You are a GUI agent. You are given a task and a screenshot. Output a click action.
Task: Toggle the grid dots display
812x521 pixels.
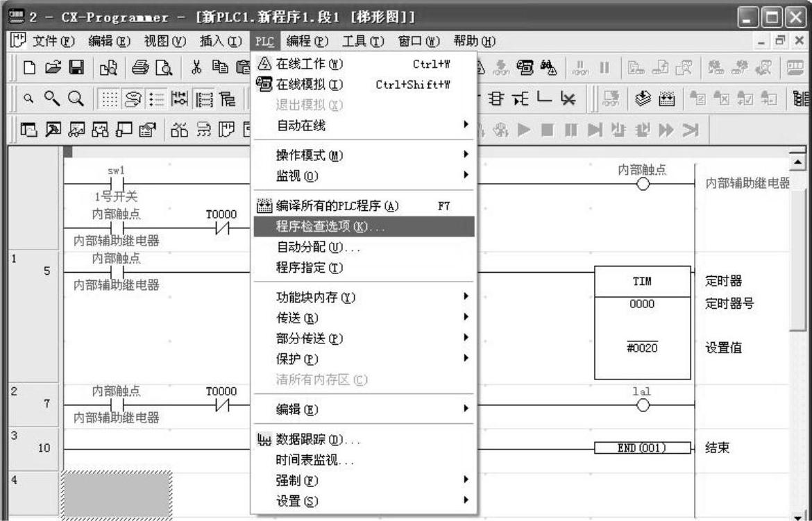tap(109, 99)
